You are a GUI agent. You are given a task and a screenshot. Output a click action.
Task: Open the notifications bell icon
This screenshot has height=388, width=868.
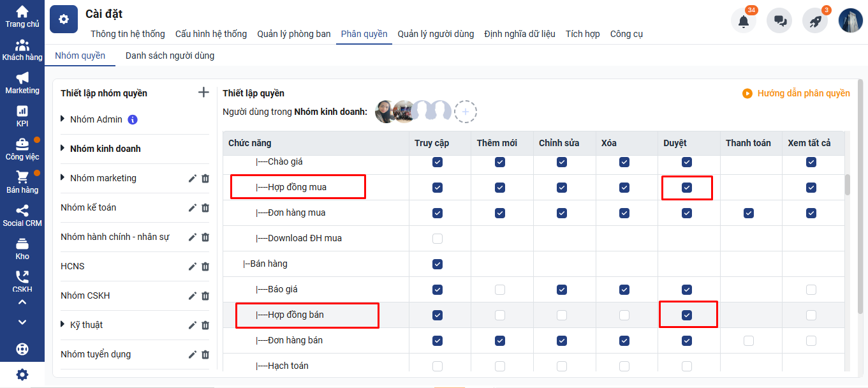[743, 21]
